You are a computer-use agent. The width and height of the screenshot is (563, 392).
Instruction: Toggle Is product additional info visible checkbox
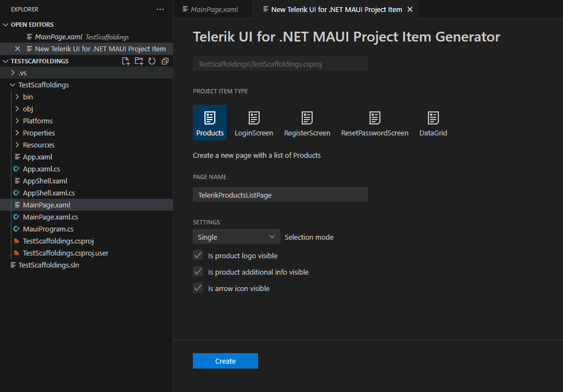(x=198, y=272)
